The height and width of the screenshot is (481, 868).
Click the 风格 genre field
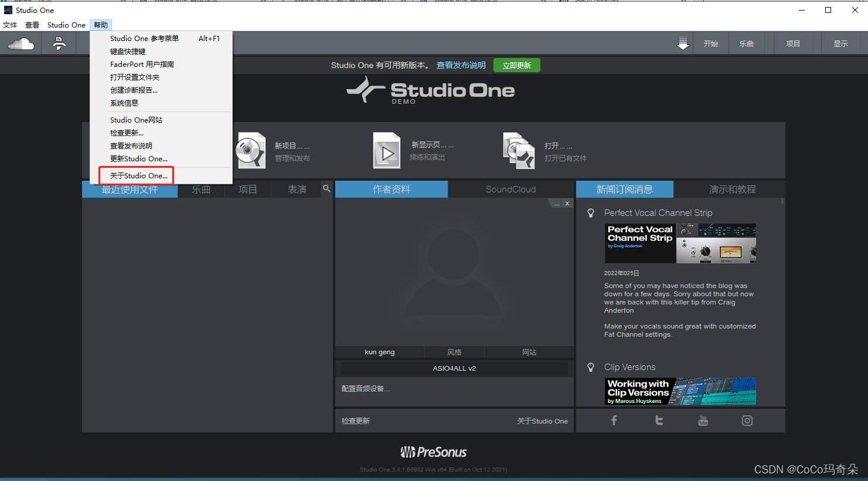click(x=454, y=352)
